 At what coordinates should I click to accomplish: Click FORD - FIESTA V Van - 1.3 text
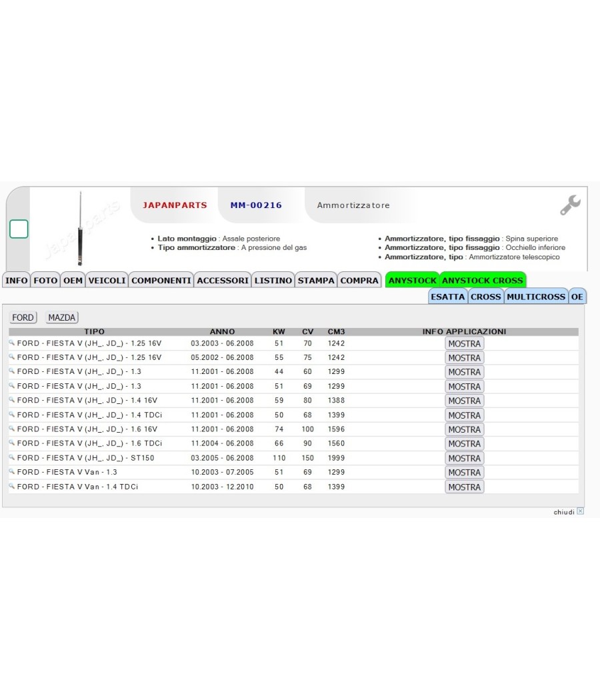click(x=67, y=472)
